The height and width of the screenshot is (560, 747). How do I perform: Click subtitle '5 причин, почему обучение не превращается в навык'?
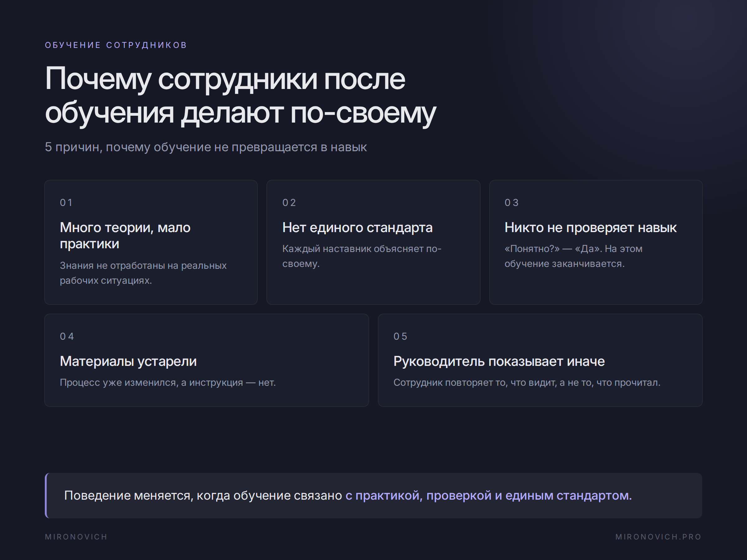(x=206, y=147)
